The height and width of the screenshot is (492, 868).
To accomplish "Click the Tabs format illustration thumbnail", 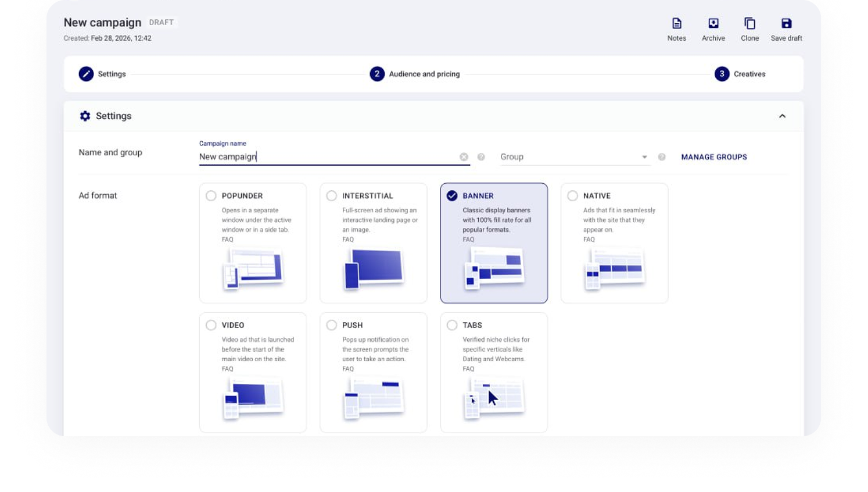I will 494,398.
